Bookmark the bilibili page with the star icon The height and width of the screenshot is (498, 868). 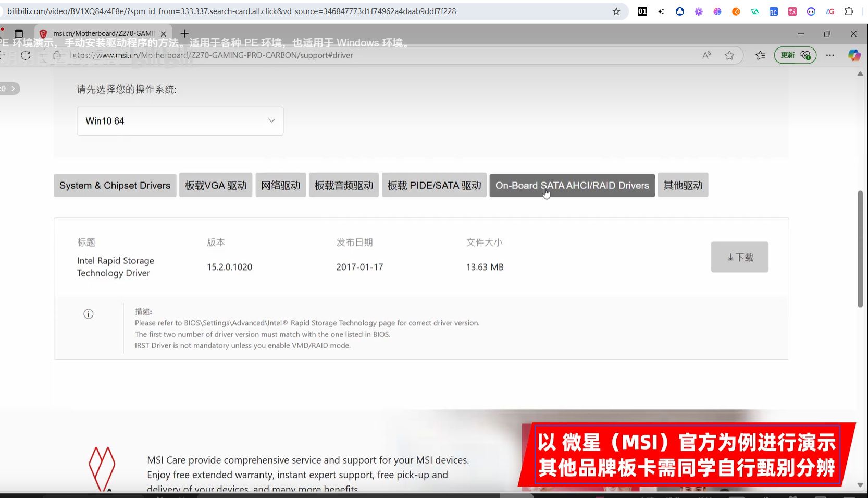[616, 11]
